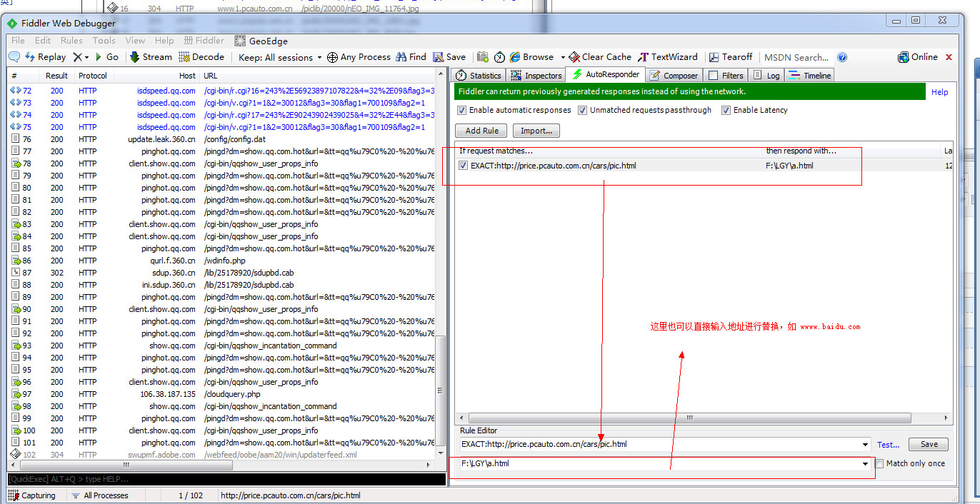The image size is (980, 504).
Task: Switch to the Timeline tab
Action: (810, 76)
